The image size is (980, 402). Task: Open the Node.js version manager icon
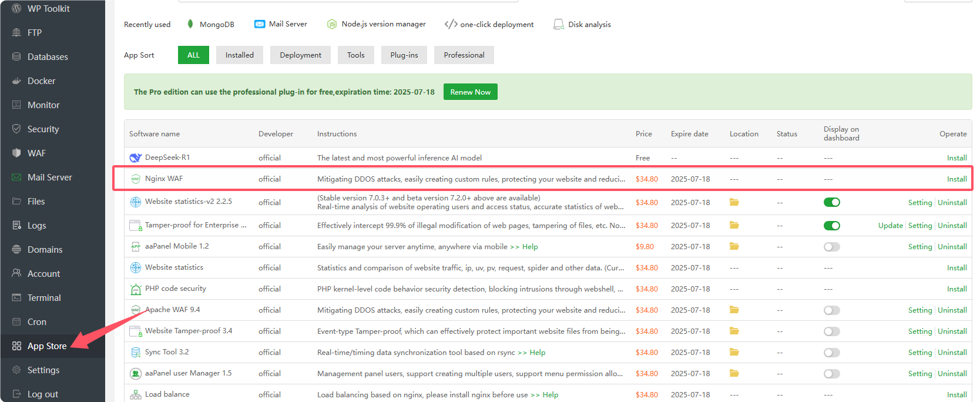point(332,24)
